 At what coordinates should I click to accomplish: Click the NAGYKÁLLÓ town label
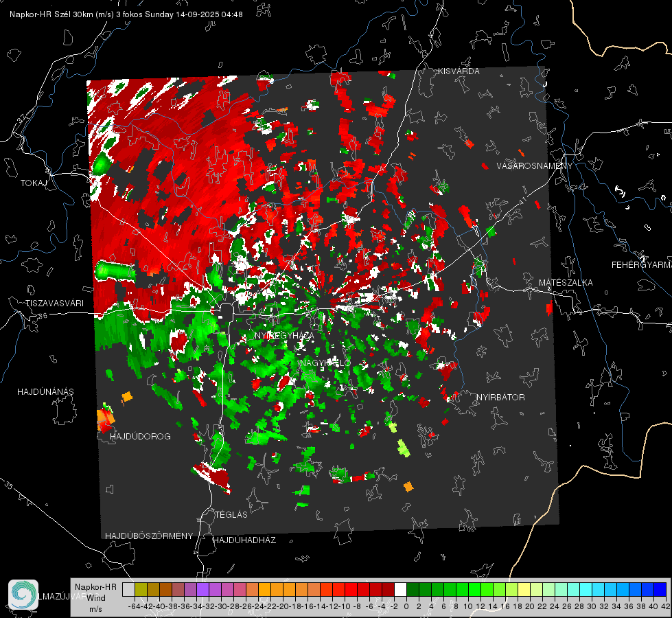point(325,363)
